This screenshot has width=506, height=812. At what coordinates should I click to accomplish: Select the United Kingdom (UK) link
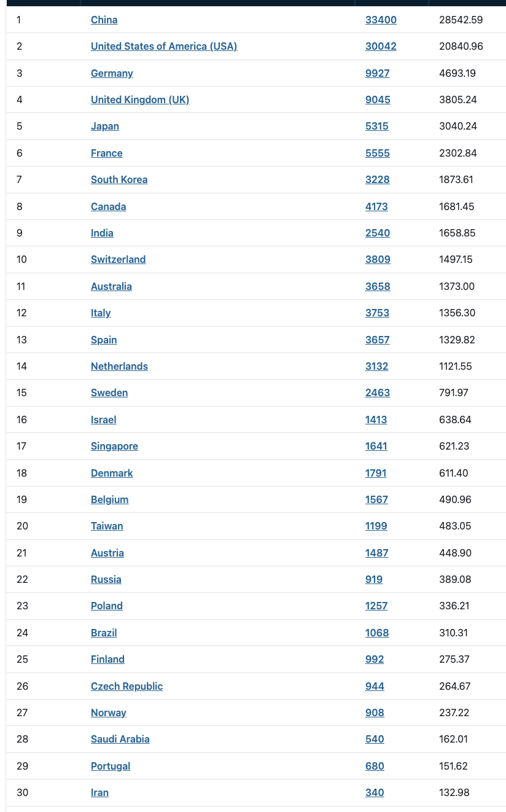click(140, 100)
